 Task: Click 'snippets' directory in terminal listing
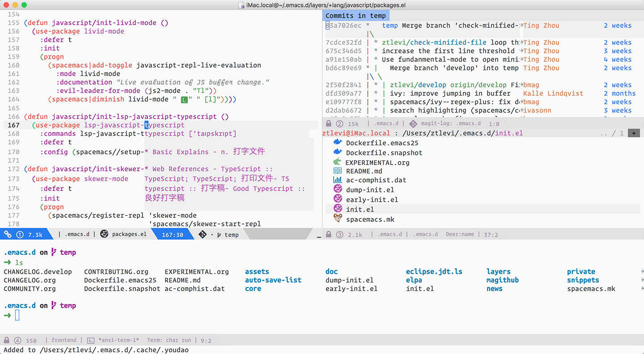pos(583,280)
